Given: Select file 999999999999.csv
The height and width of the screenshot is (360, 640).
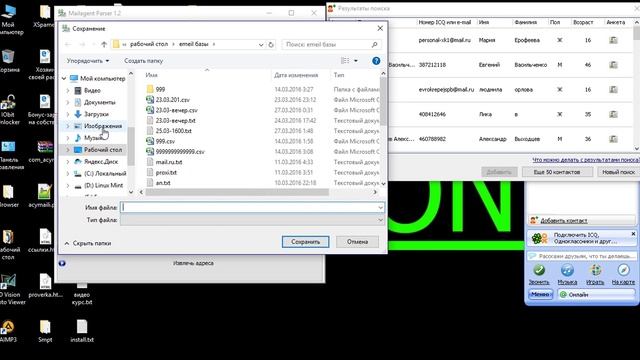Looking at the screenshot, I should coord(180,152).
